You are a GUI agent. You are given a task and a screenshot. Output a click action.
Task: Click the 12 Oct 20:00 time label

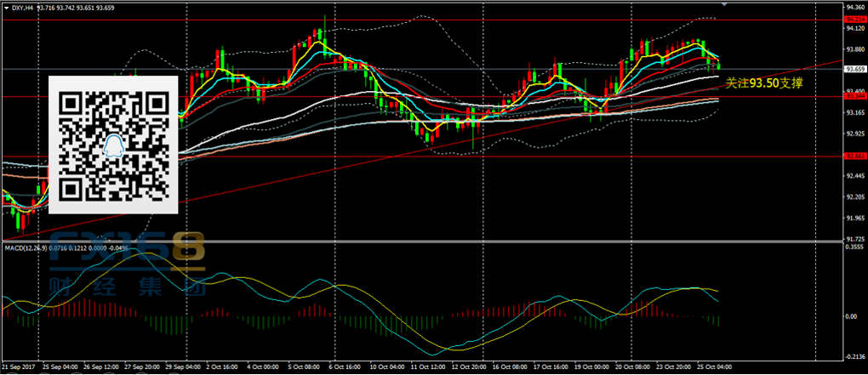(x=467, y=368)
